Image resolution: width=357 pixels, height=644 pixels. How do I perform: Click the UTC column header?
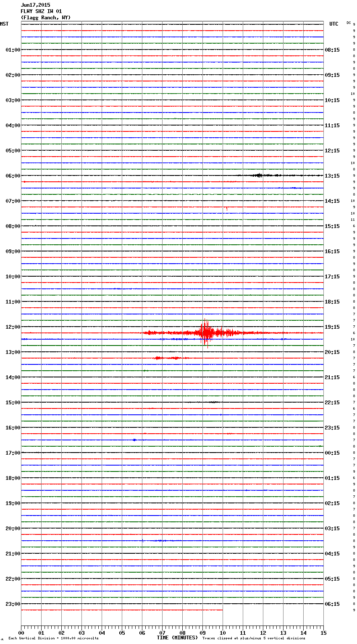point(334,24)
